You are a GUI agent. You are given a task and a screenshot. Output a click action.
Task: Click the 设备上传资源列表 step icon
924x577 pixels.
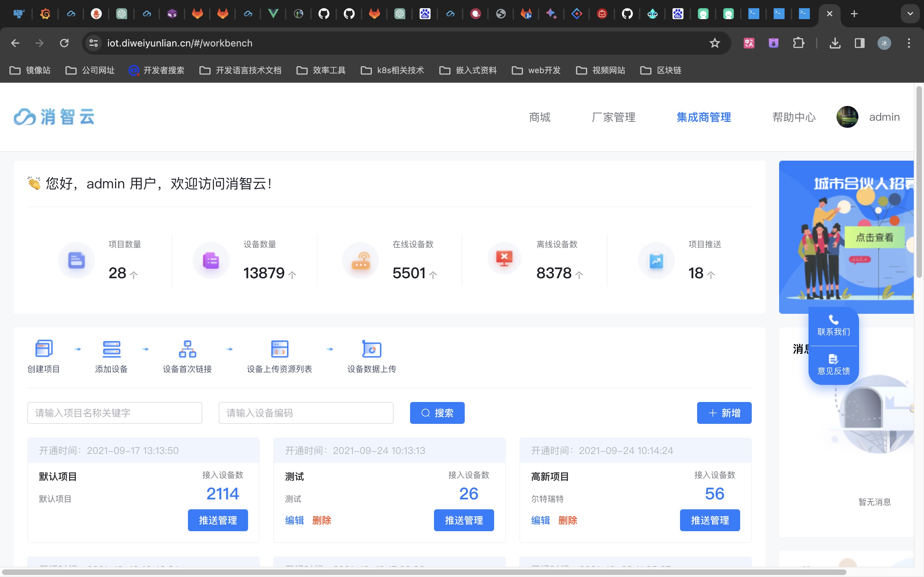(280, 349)
